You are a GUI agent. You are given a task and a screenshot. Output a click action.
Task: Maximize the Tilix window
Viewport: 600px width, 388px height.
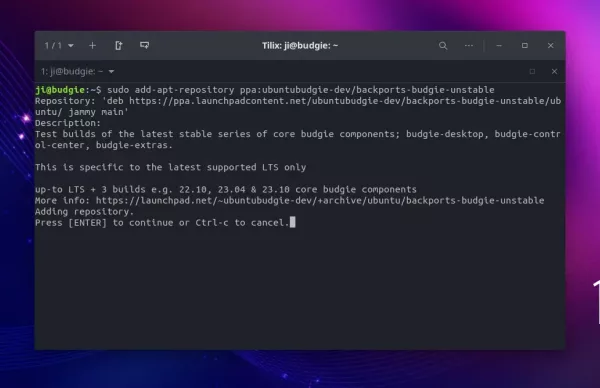point(525,46)
